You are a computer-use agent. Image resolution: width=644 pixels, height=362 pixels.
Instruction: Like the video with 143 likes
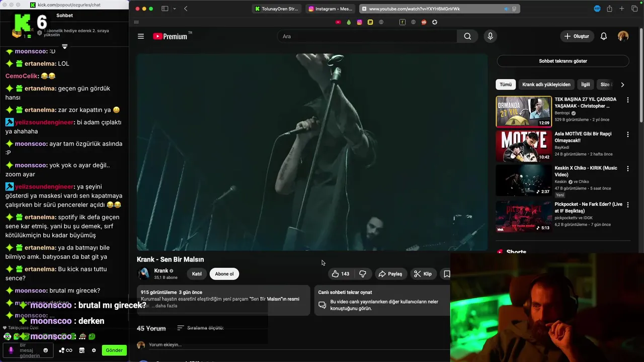(341, 274)
